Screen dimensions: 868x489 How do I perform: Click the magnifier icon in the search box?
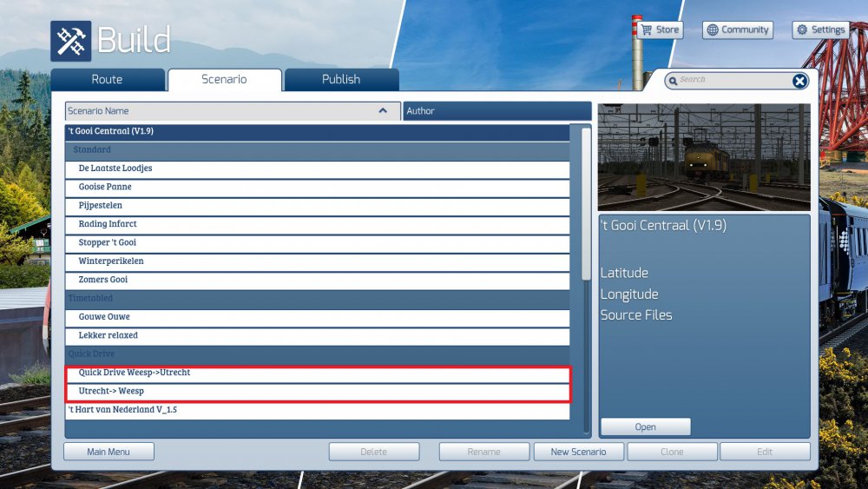[674, 80]
